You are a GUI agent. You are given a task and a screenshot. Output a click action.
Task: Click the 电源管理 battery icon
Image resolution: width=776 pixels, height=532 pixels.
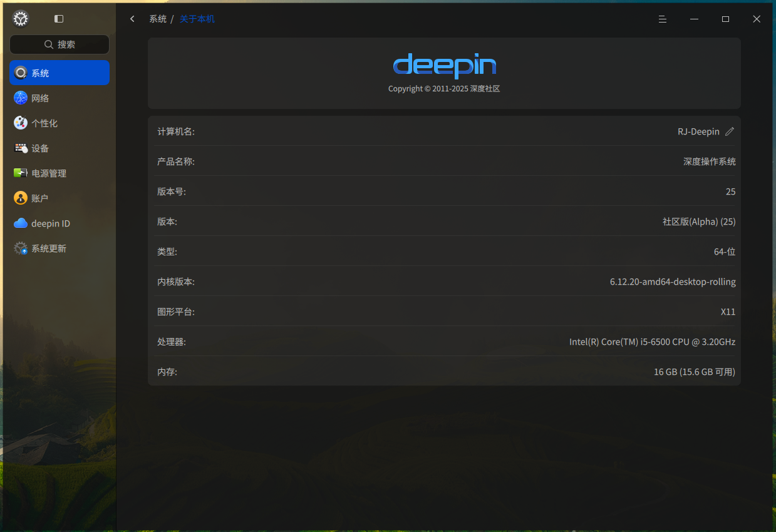tap(21, 173)
